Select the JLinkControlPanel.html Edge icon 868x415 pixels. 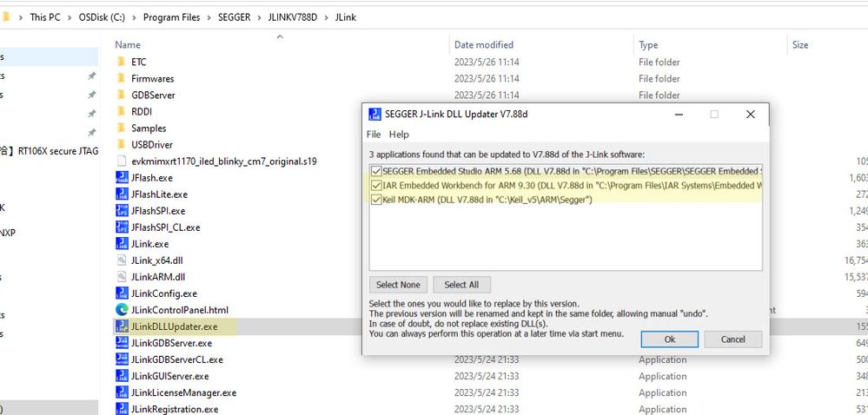(122, 310)
